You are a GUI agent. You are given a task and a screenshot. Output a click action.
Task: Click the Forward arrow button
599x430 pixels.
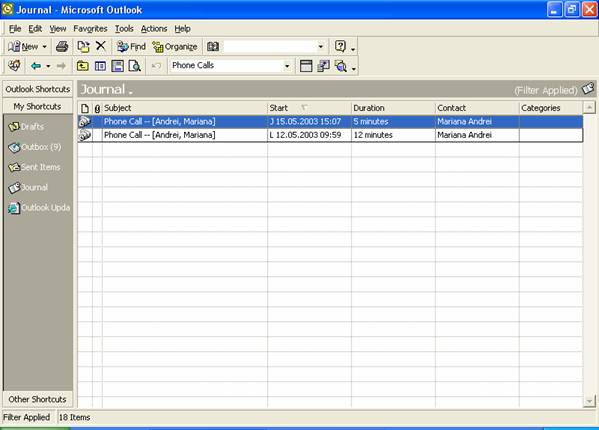tap(61, 66)
